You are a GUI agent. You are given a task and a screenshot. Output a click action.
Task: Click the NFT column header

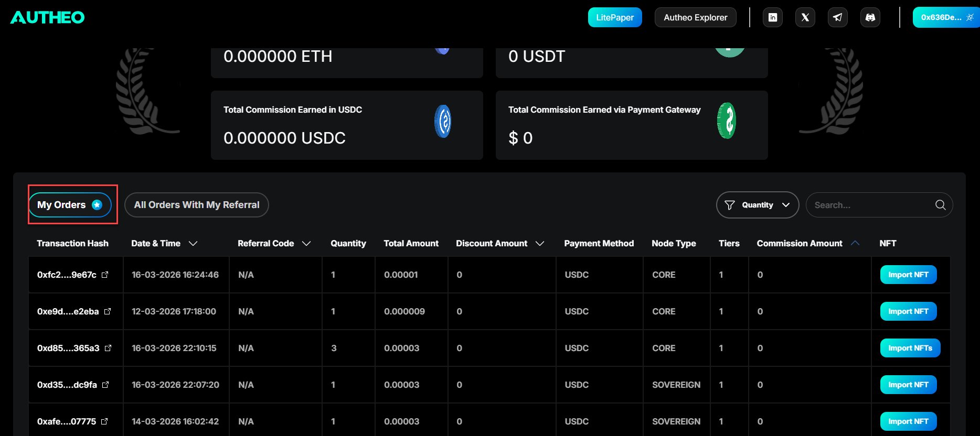[888, 243]
